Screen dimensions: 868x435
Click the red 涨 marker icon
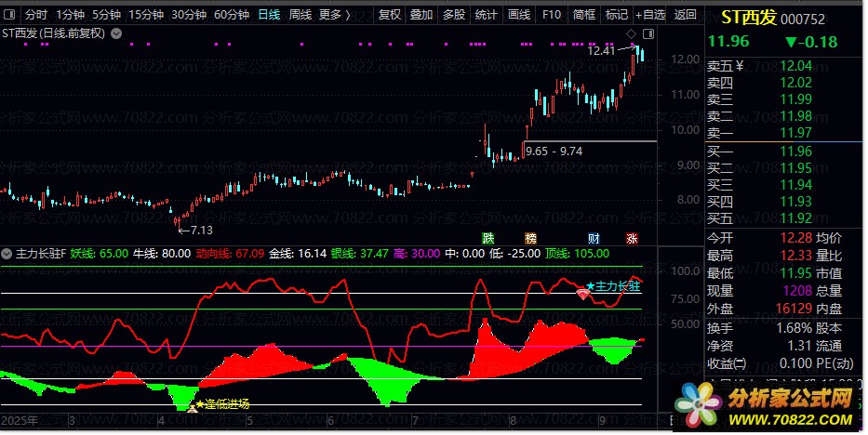pyautogui.click(x=633, y=239)
